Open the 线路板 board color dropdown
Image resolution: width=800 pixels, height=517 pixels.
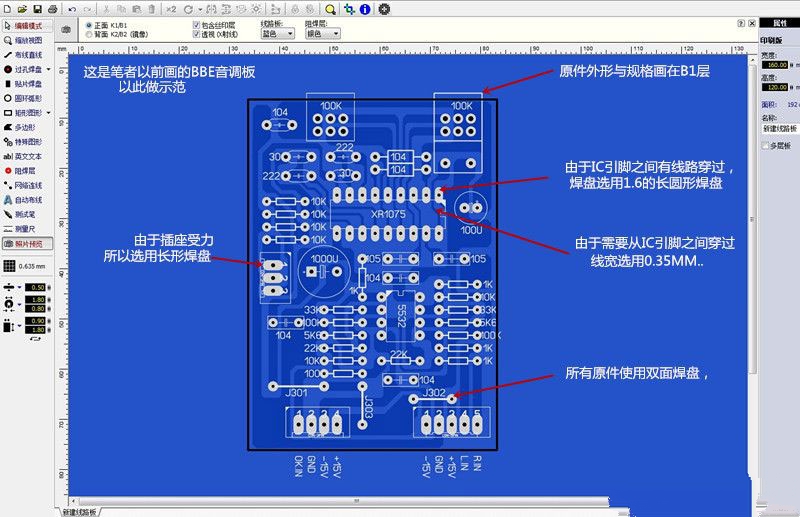(x=278, y=34)
